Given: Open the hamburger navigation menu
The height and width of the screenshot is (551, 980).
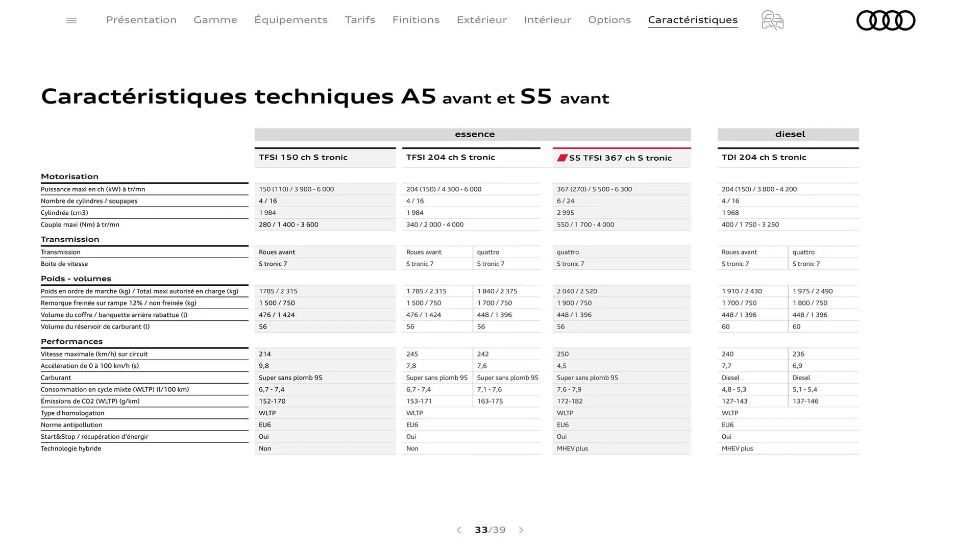Looking at the screenshot, I should click(x=71, y=20).
